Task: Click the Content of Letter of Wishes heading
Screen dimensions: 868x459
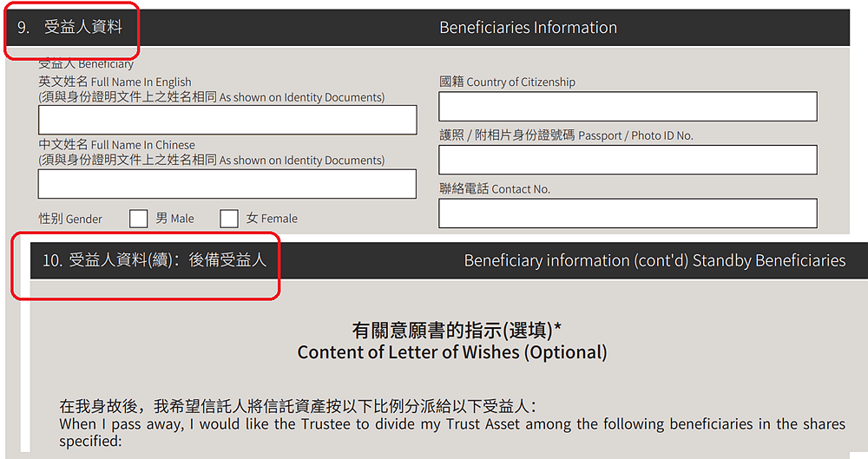Action: [452, 352]
